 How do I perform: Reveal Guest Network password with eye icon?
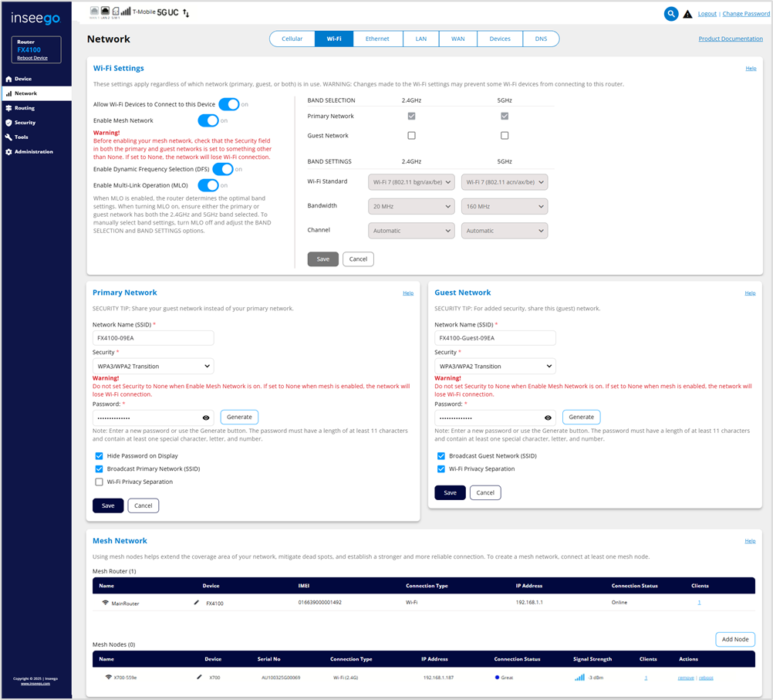click(x=548, y=417)
